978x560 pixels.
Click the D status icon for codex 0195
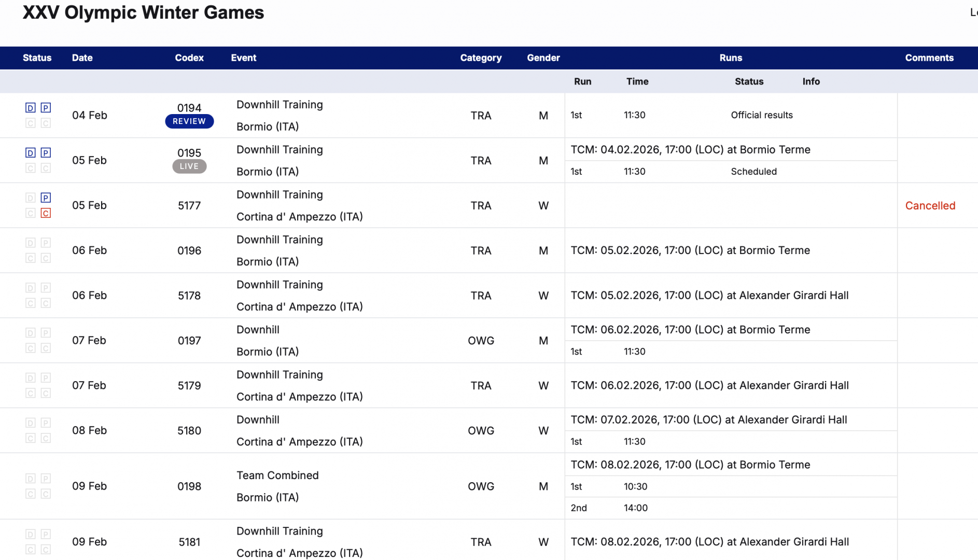pos(31,153)
